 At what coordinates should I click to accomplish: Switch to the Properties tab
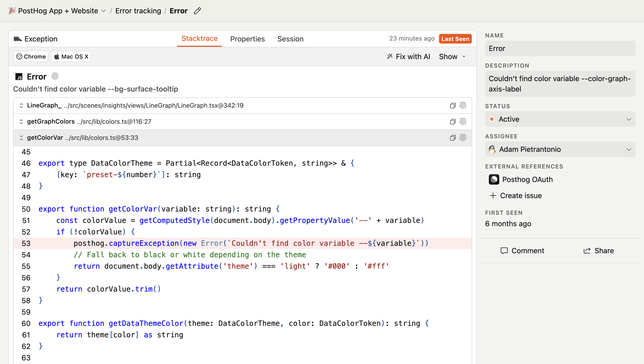[247, 39]
